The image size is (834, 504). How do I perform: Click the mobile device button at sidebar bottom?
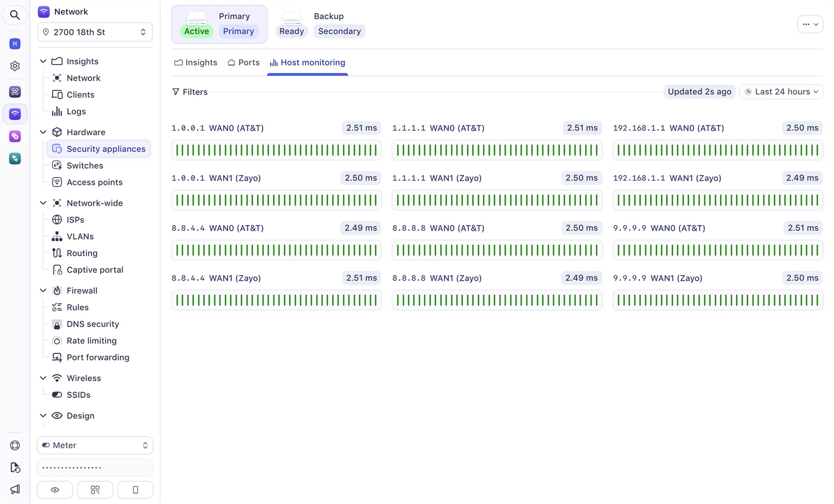[x=135, y=490]
